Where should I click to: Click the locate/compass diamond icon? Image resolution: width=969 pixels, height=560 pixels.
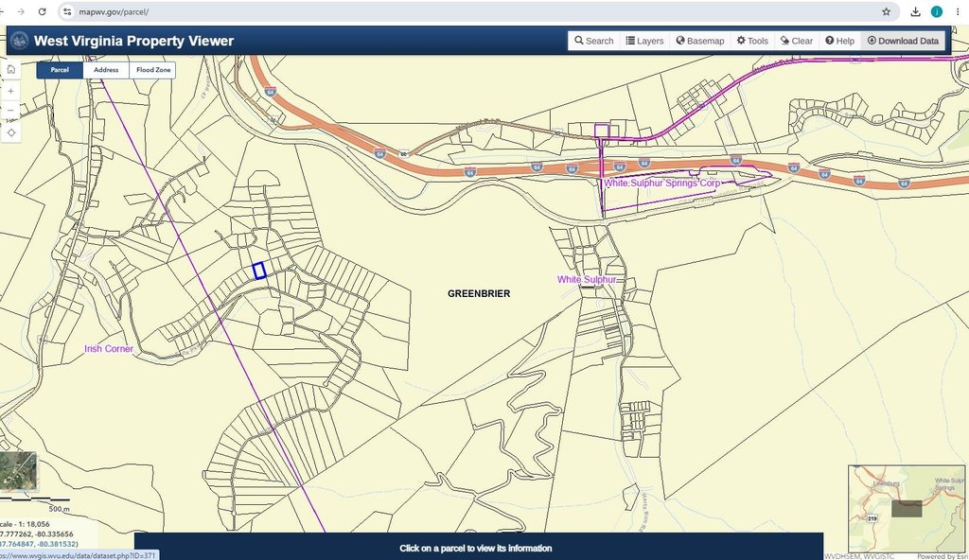[11, 132]
